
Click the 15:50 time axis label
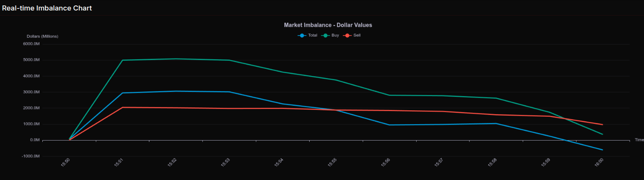click(x=65, y=163)
